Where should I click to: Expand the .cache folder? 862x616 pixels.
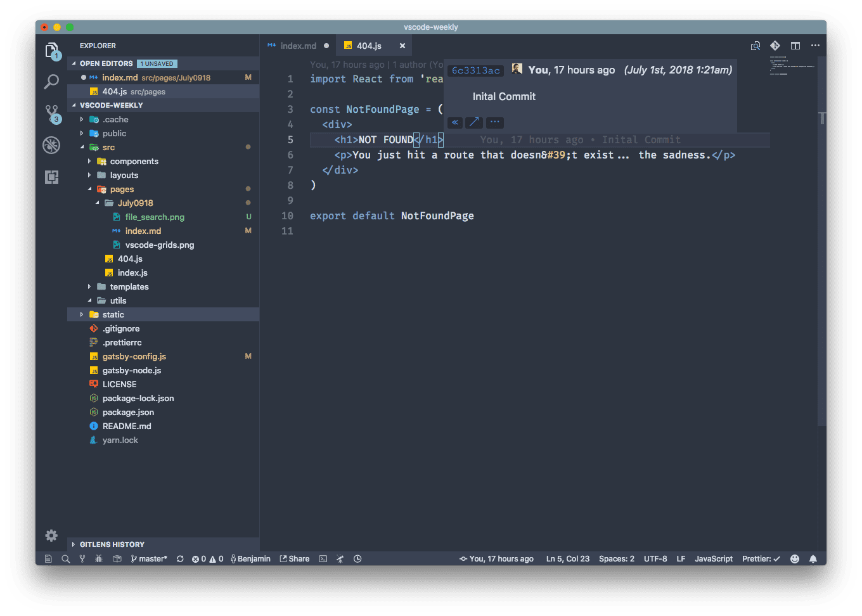(115, 120)
